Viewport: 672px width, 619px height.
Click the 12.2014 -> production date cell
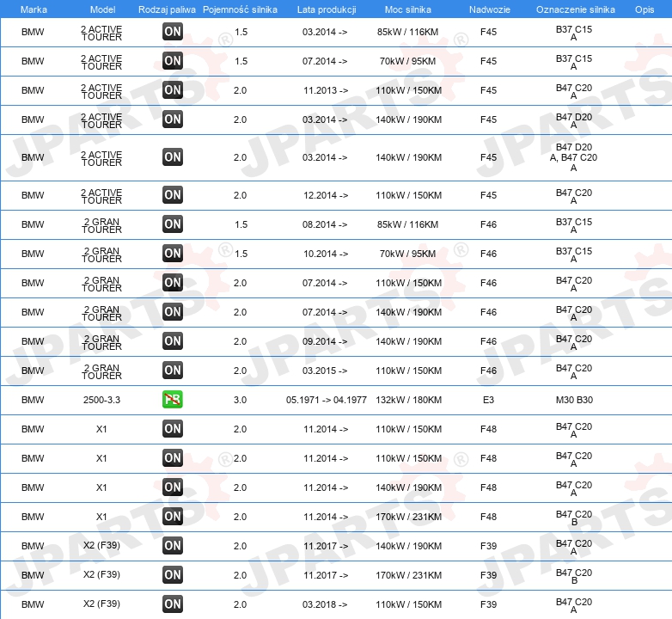point(326,195)
